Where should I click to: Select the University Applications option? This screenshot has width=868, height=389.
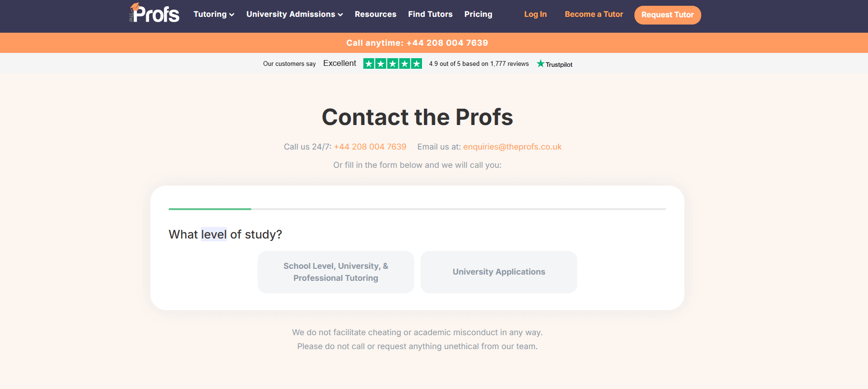click(x=498, y=272)
